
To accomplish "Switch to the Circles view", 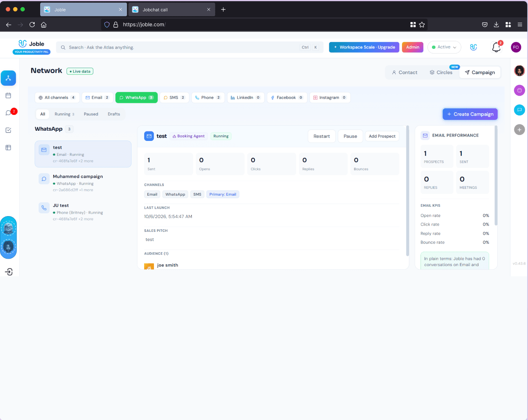I will click(441, 72).
